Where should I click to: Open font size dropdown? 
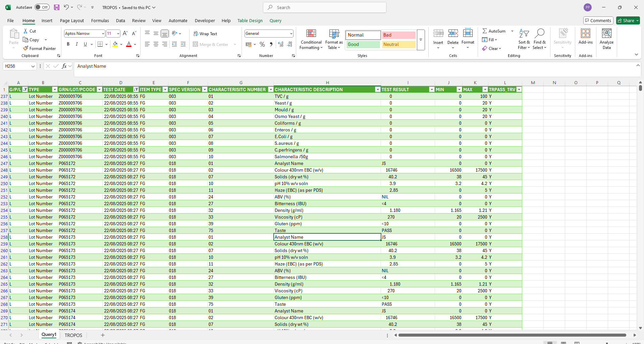[x=118, y=34]
